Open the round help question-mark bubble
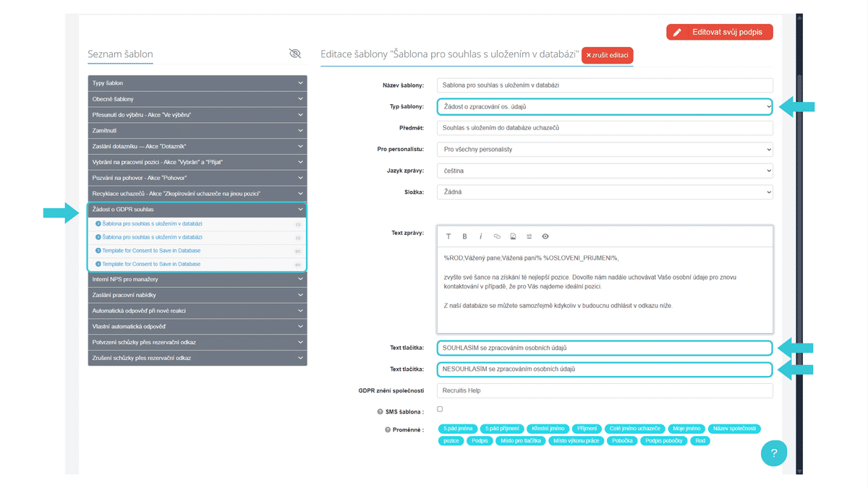This screenshot has height=488, width=868. coord(773,453)
